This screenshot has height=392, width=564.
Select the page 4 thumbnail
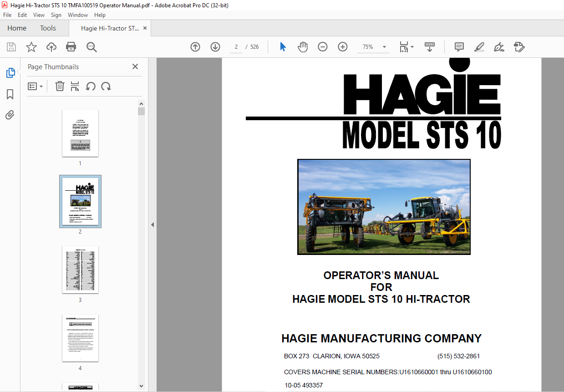[x=80, y=338]
